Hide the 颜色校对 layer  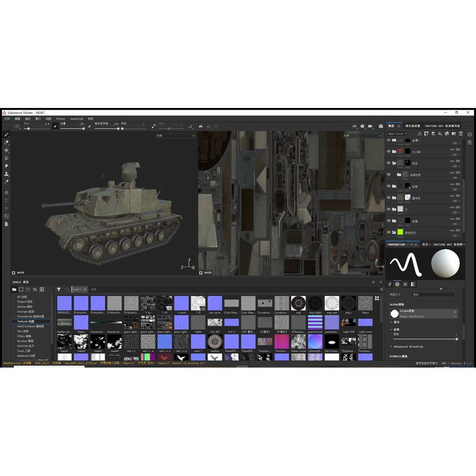tap(389, 232)
